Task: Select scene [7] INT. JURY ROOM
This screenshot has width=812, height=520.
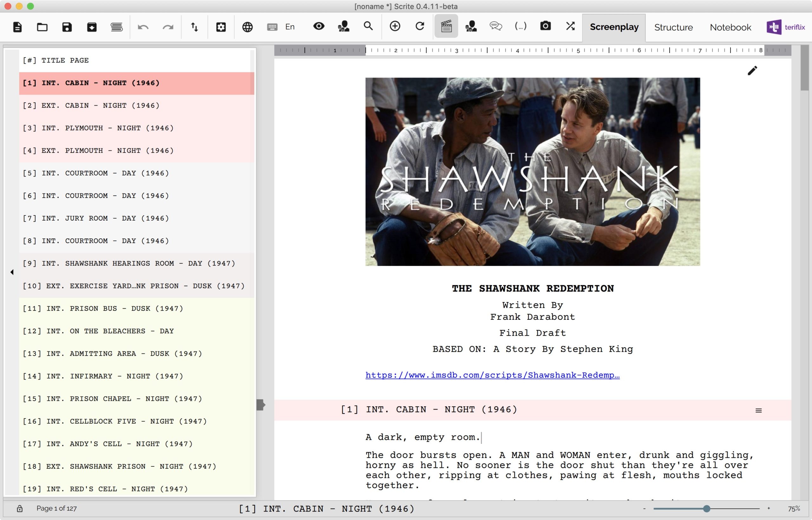Action: [137, 219]
